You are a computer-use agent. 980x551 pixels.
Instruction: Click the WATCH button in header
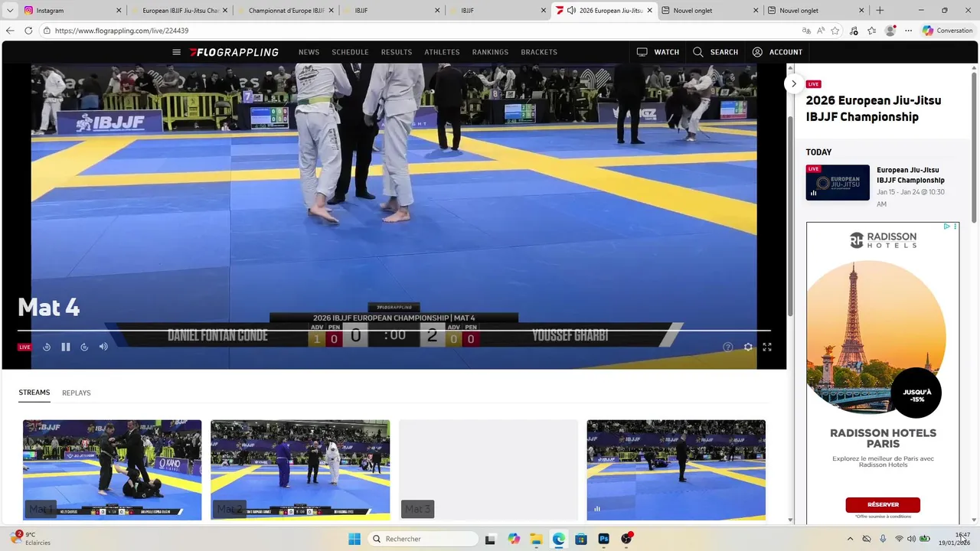pos(658,52)
